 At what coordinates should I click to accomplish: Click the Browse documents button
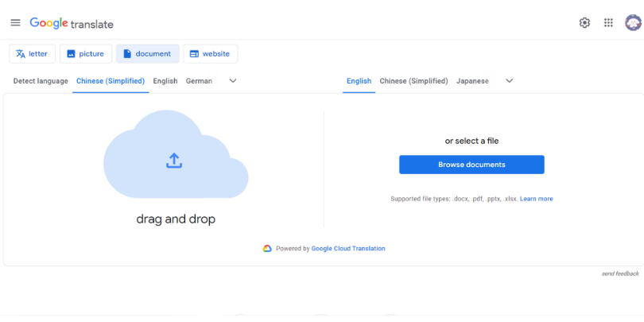coord(471,165)
